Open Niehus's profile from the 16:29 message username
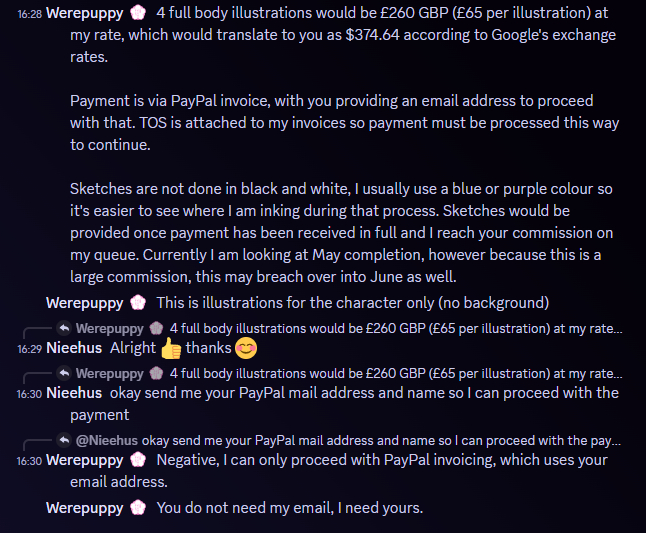Screen dimensions: 646x533 74,349
